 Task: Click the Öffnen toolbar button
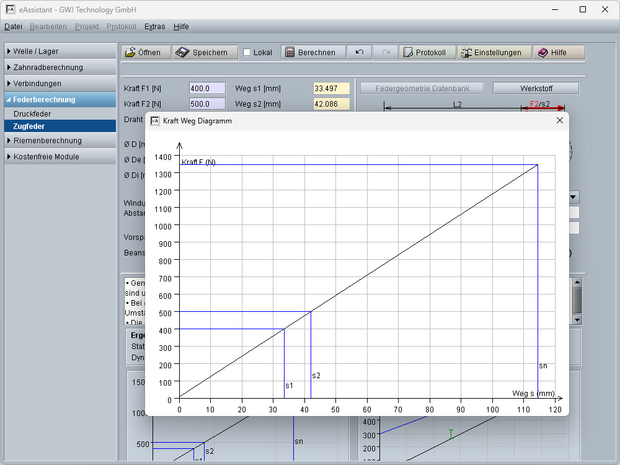tap(143, 52)
